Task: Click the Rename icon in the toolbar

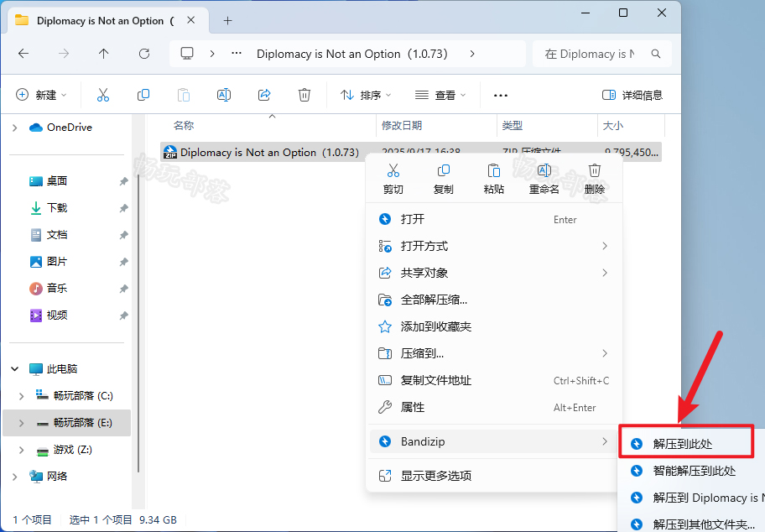Action: (x=224, y=95)
